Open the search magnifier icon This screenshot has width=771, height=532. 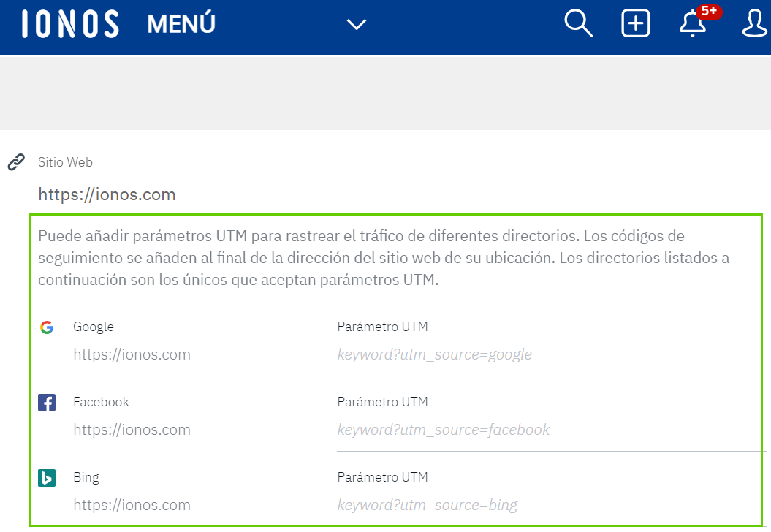pos(578,23)
